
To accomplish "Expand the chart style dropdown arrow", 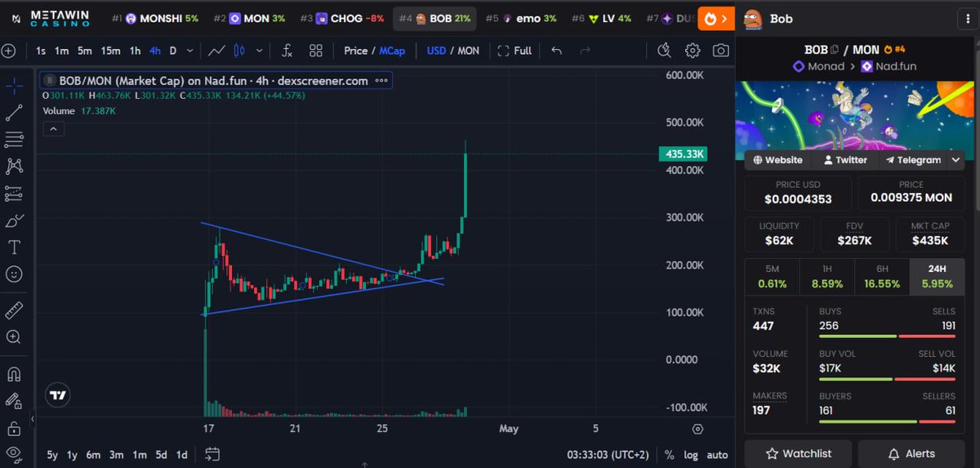I will click(x=260, y=51).
